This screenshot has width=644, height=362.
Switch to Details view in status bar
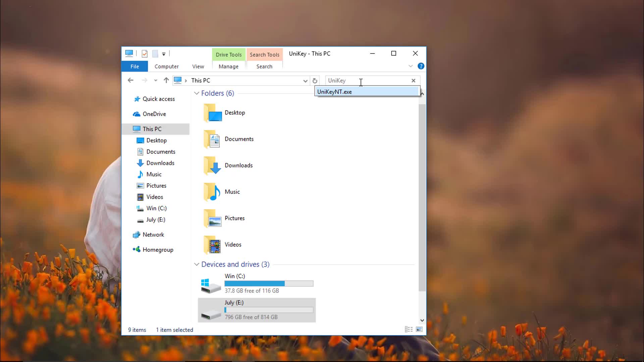(x=409, y=329)
